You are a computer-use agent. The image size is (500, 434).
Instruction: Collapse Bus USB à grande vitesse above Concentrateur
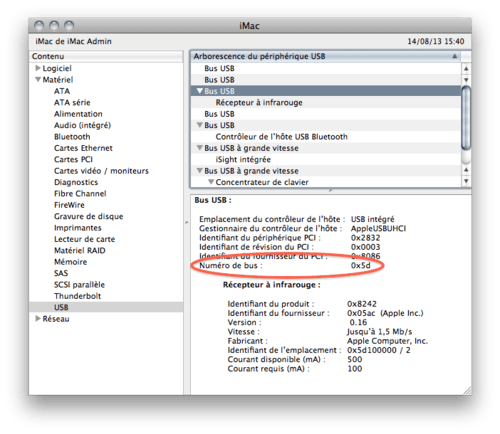point(200,171)
